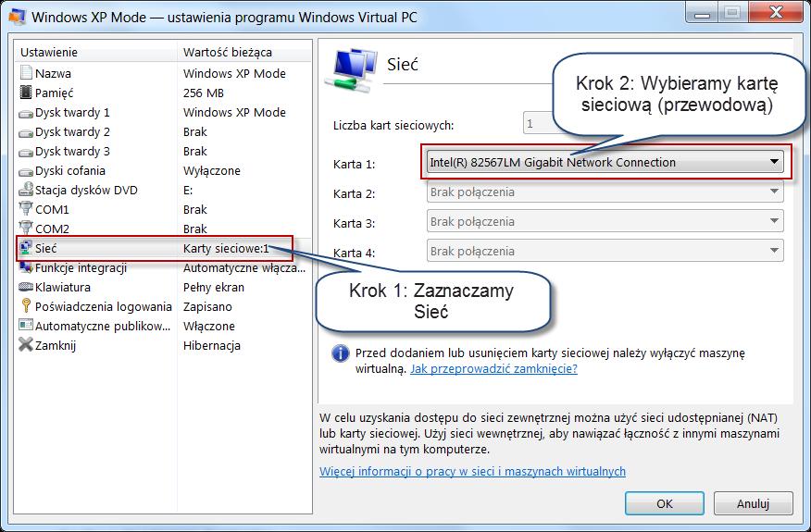Click the Zapisano value
The height and width of the screenshot is (532, 811).
[207, 306]
